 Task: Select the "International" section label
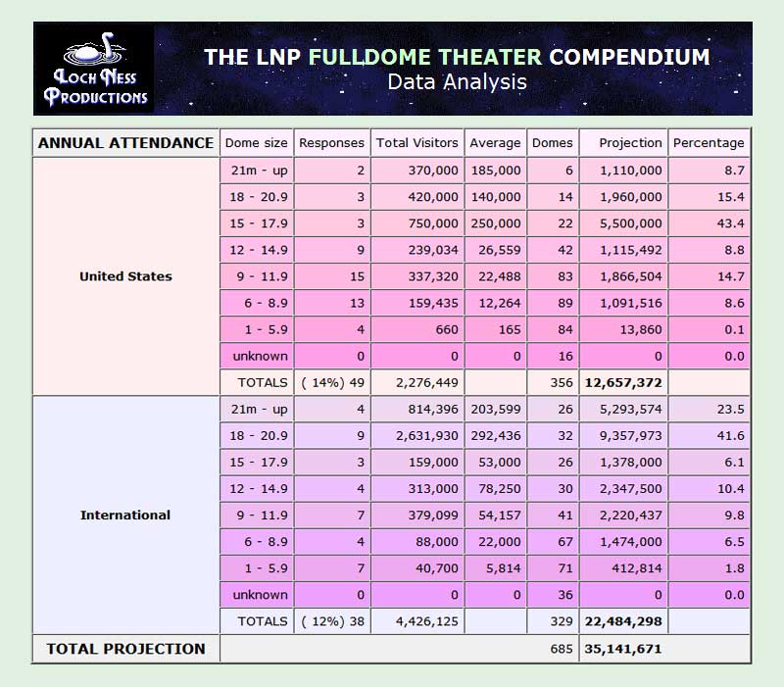[126, 515]
